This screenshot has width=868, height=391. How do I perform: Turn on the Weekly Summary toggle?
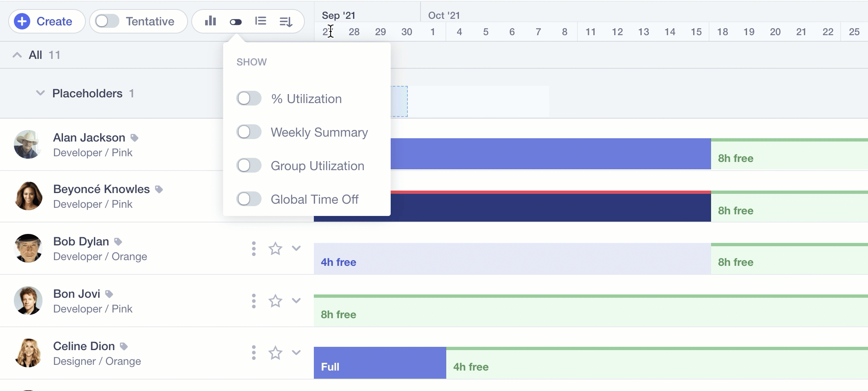(249, 132)
